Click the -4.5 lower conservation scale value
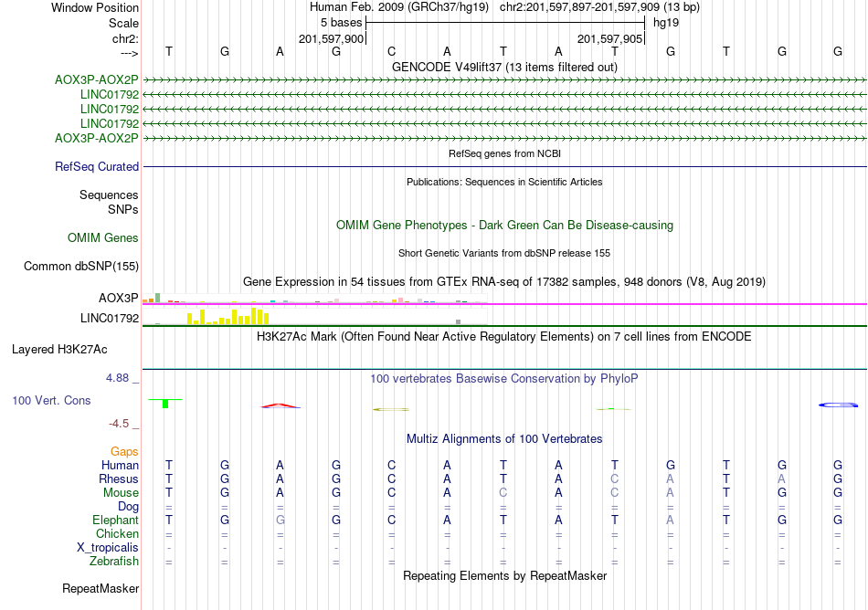The image size is (868, 610). click(119, 424)
